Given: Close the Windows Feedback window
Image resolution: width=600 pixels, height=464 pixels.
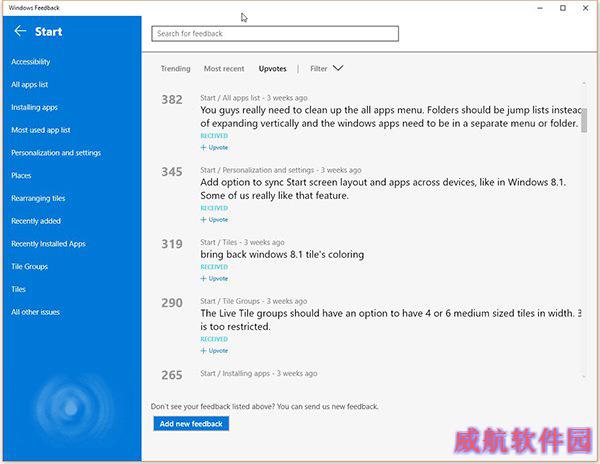Looking at the screenshot, I should point(585,8).
